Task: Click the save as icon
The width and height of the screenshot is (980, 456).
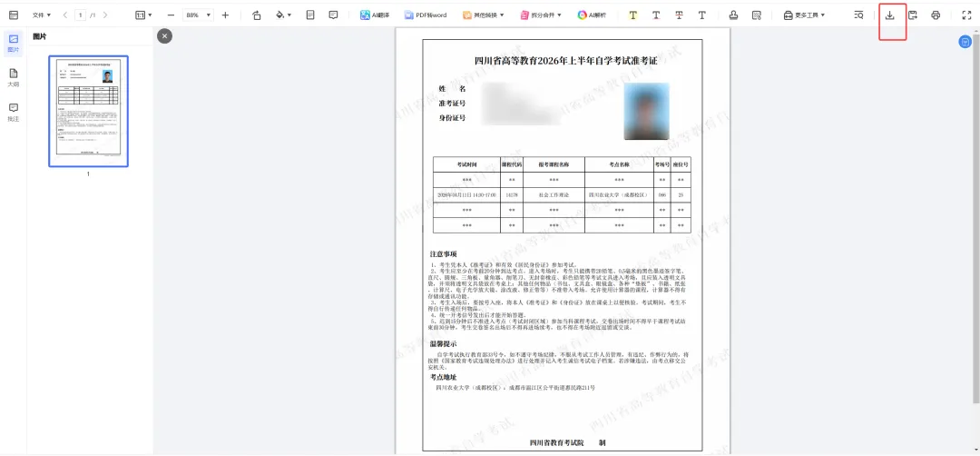Action: tap(913, 15)
